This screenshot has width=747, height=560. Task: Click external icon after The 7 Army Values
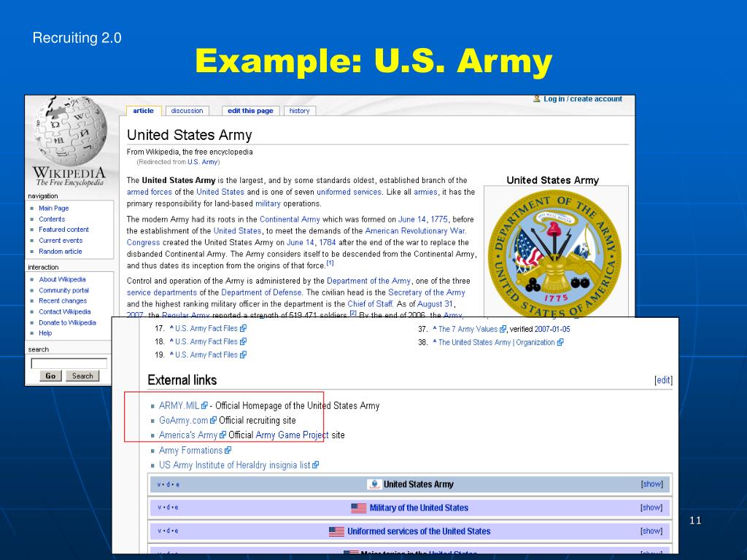(x=503, y=329)
